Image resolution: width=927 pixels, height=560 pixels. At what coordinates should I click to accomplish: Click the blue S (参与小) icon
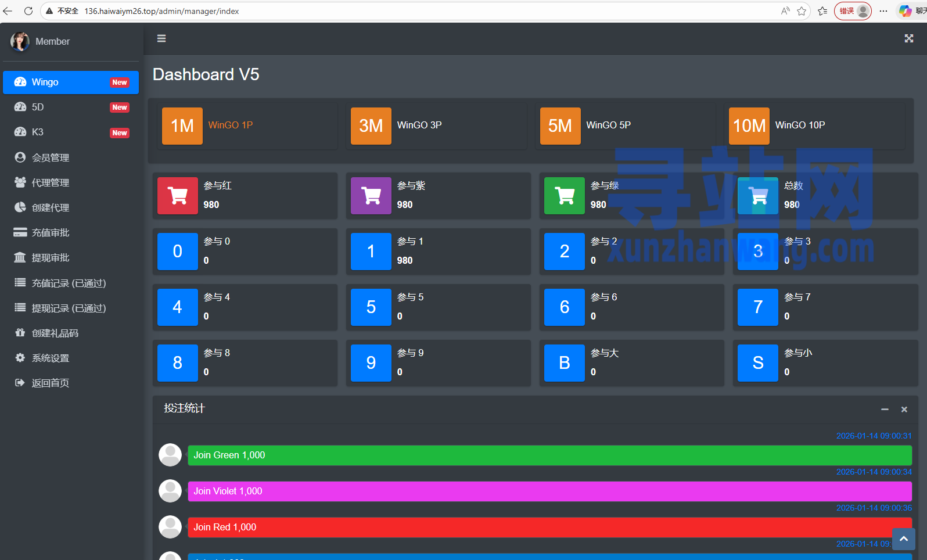pyautogui.click(x=757, y=363)
